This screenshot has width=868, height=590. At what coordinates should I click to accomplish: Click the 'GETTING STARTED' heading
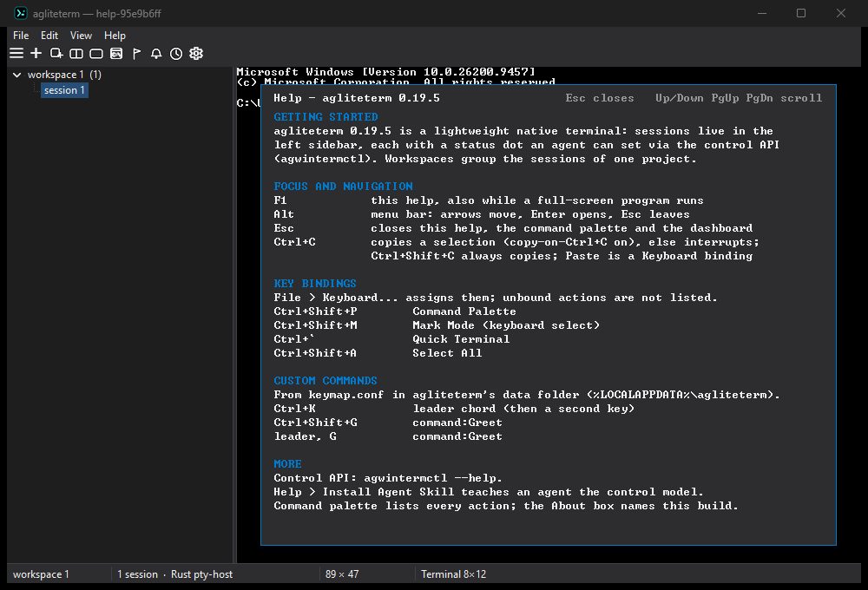325,117
